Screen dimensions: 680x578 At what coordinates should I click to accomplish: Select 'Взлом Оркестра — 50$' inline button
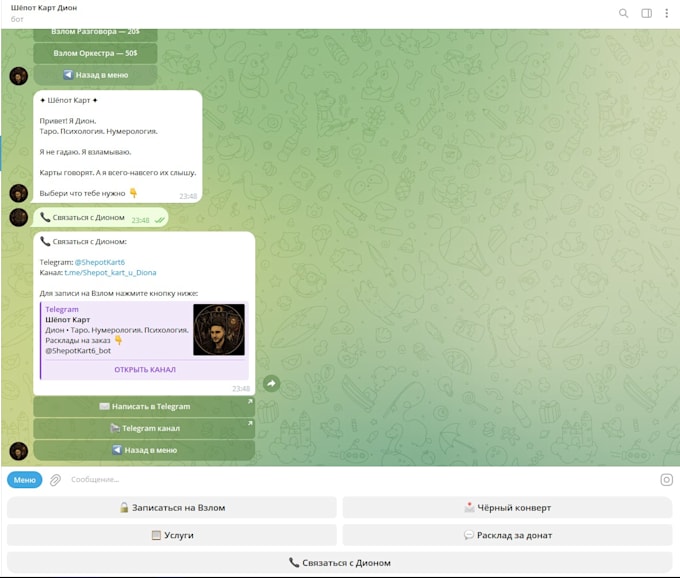[x=95, y=53]
